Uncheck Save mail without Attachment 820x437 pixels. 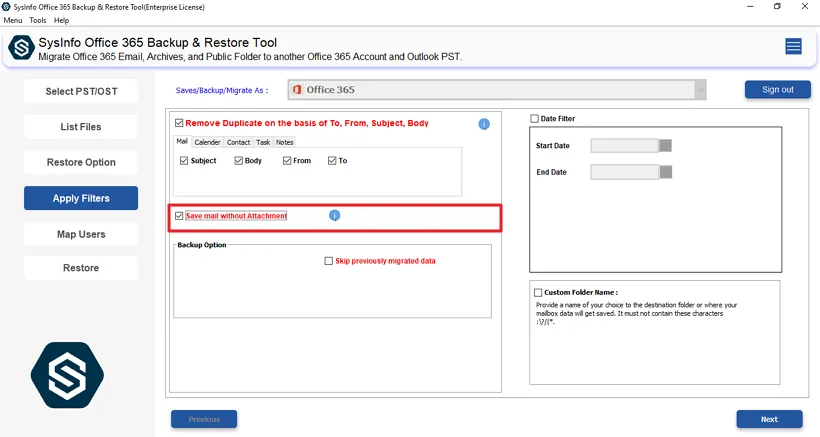coord(179,216)
